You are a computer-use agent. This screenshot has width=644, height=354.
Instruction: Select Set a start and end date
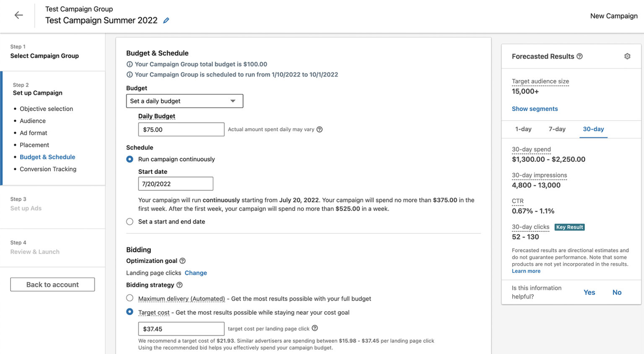[130, 221]
